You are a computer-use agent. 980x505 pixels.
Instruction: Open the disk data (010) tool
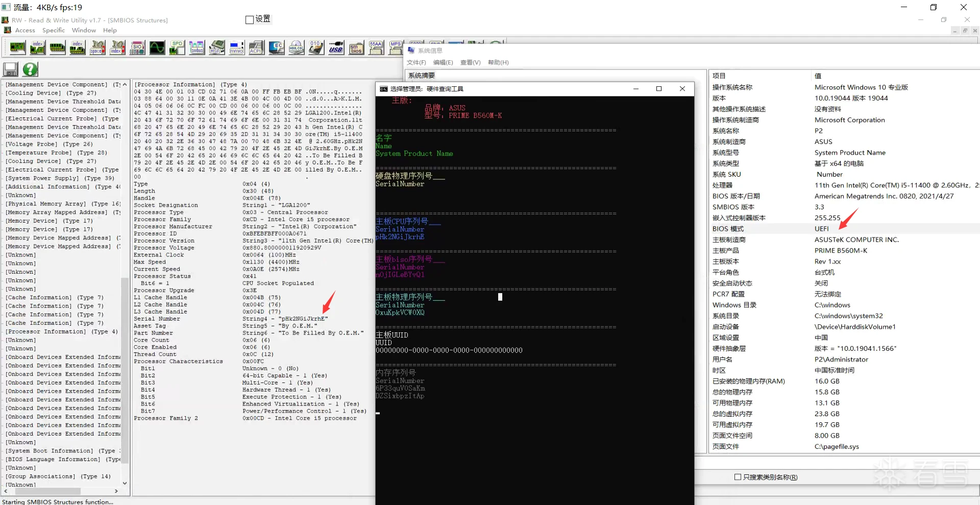point(316,47)
